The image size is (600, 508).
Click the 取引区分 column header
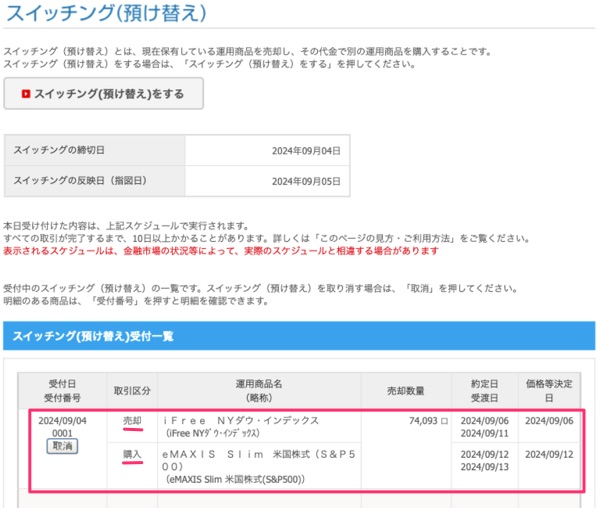pos(132,391)
